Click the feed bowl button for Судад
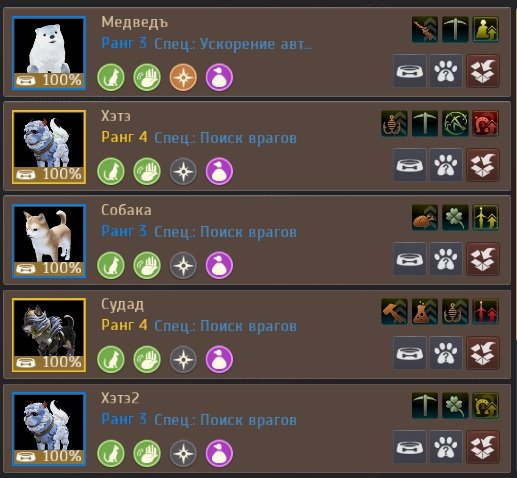 410,353
